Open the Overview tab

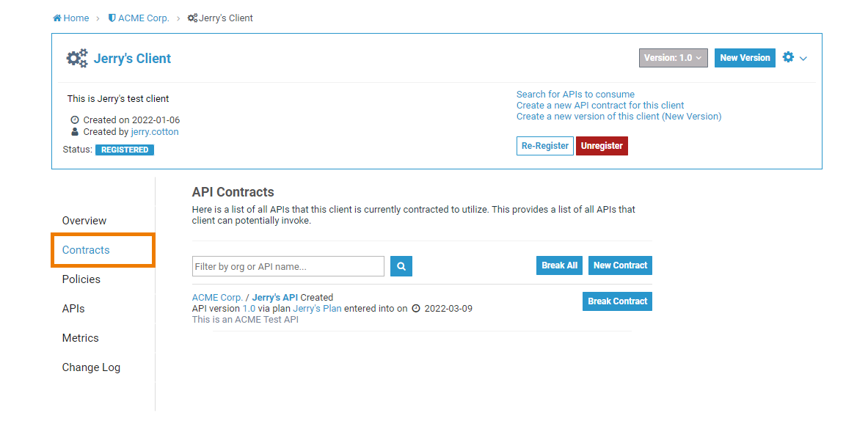point(84,220)
